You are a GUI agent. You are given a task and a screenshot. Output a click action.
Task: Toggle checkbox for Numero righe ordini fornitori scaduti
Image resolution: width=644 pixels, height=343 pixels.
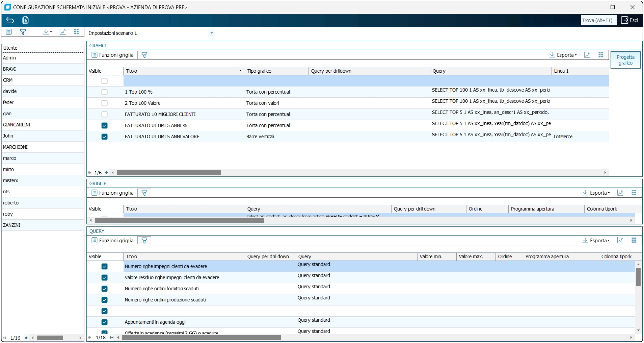(x=105, y=289)
